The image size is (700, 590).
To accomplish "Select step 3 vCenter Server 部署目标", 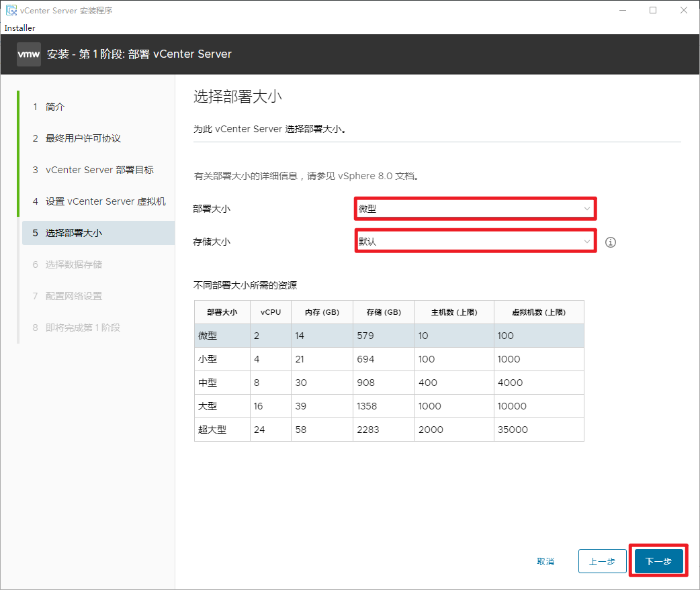I will click(99, 170).
